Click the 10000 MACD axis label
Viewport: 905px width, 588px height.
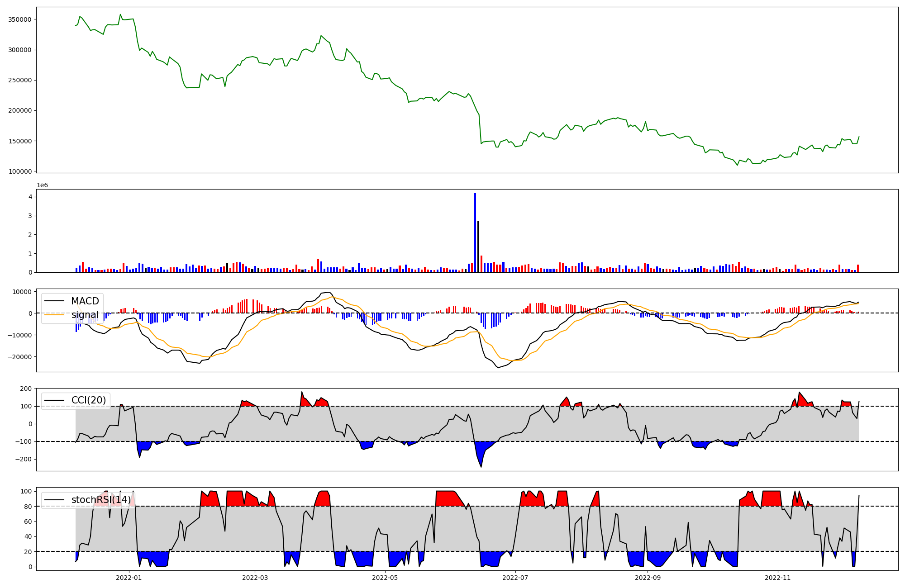point(23,292)
